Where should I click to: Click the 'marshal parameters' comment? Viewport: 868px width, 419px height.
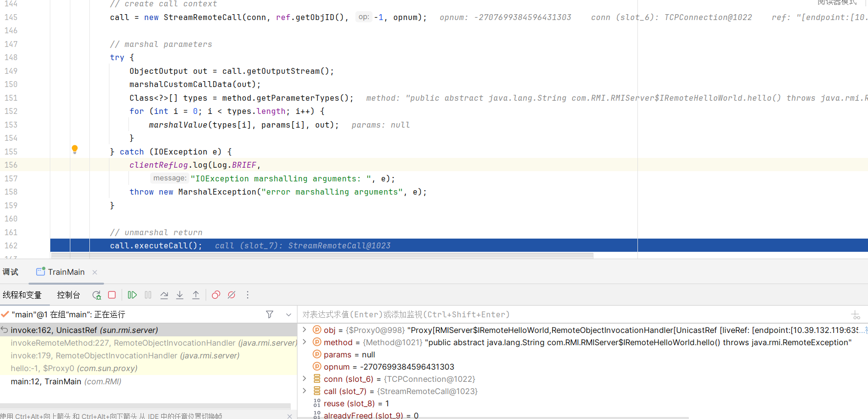coord(161,44)
